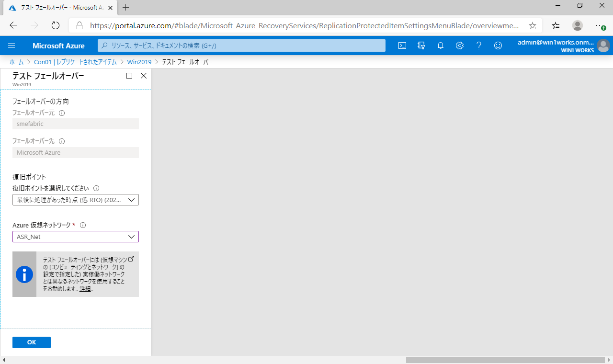The height and width of the screenshot is (364, 613).
Task: Open the Azure portal hamburger menu
Action: (x=12, y=45)
